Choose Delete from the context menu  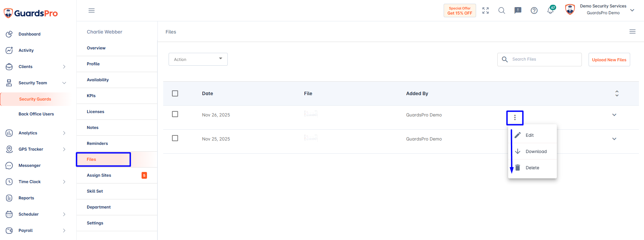(x=532, y=168)
